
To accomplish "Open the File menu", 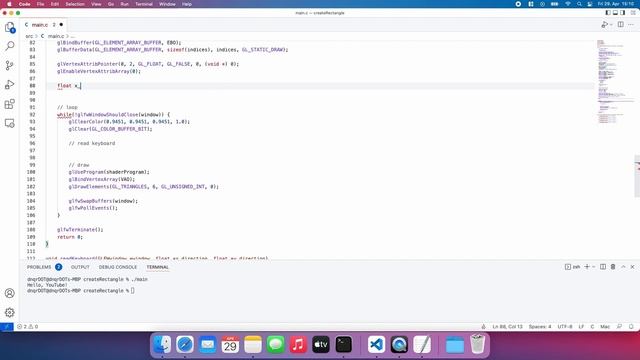I will (x=40, y=4).
